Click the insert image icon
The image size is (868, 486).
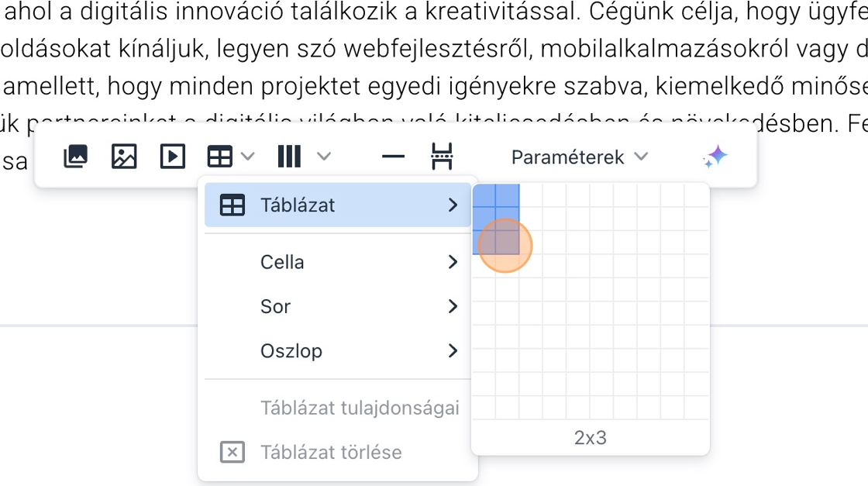click(124, 157)
